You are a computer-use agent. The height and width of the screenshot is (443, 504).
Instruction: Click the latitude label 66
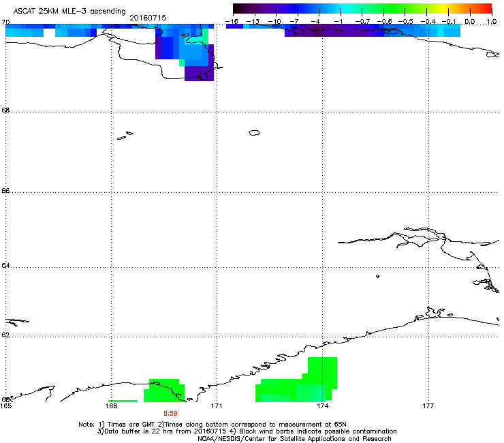pos(5,190)
